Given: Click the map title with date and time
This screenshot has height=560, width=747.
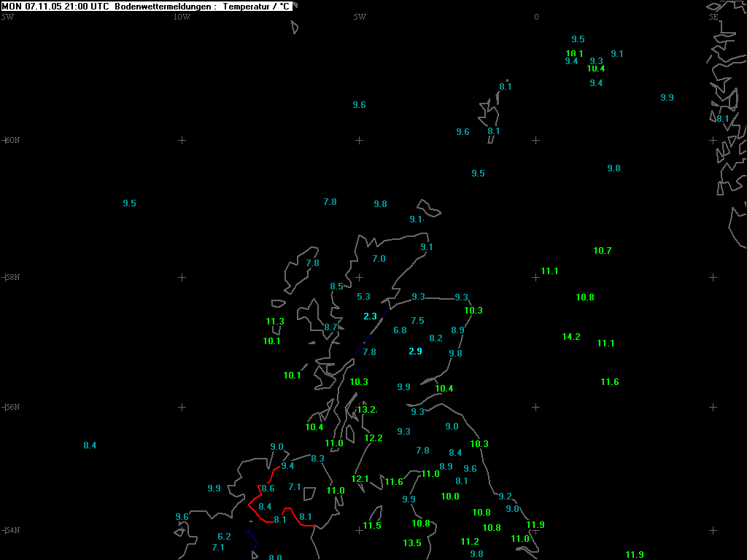Looking at the screenshot, I should pos(147,6).
